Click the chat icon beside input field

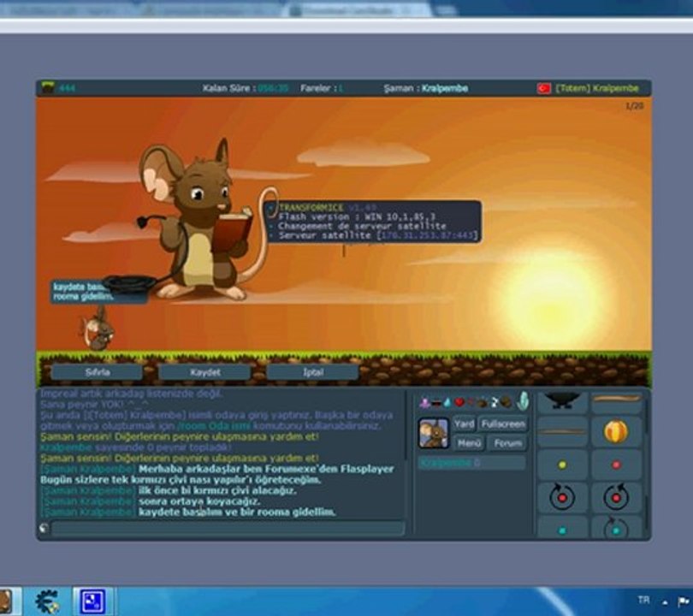(x=44, y=528)
